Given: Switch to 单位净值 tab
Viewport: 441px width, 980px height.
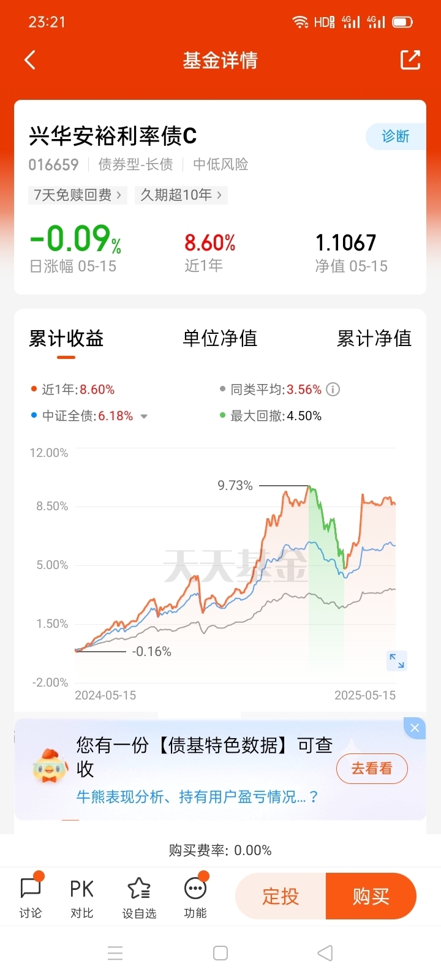Looking at the screenshot, I should [220, 338].
